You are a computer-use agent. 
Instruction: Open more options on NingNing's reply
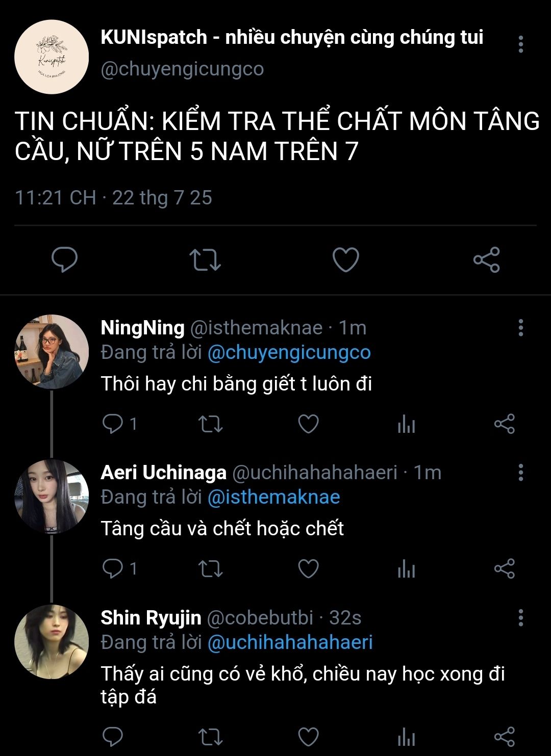coord(520,328)
